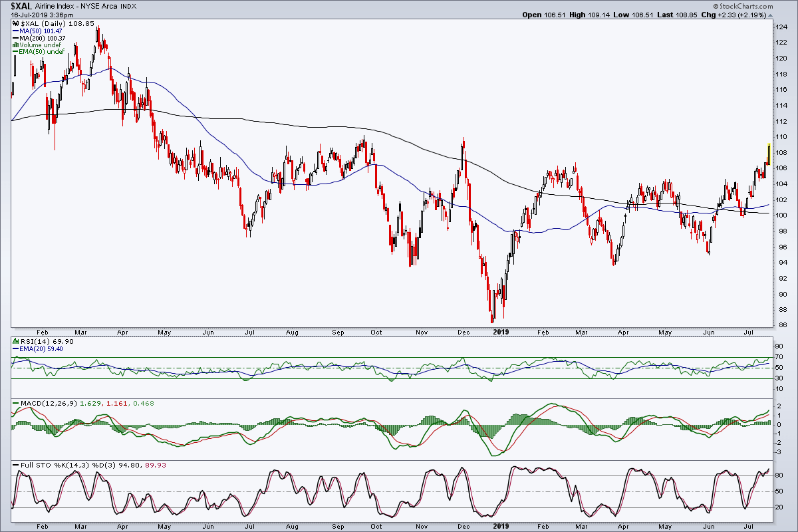Click the RSI(14) 69.90 indicator label

click(43, 341)
